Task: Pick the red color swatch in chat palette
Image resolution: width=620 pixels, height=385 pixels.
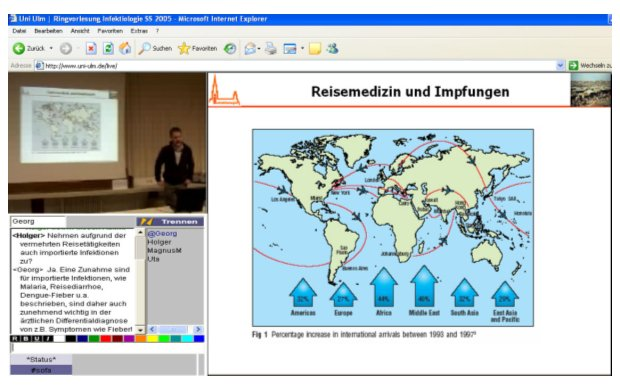Action: [106, 339]
